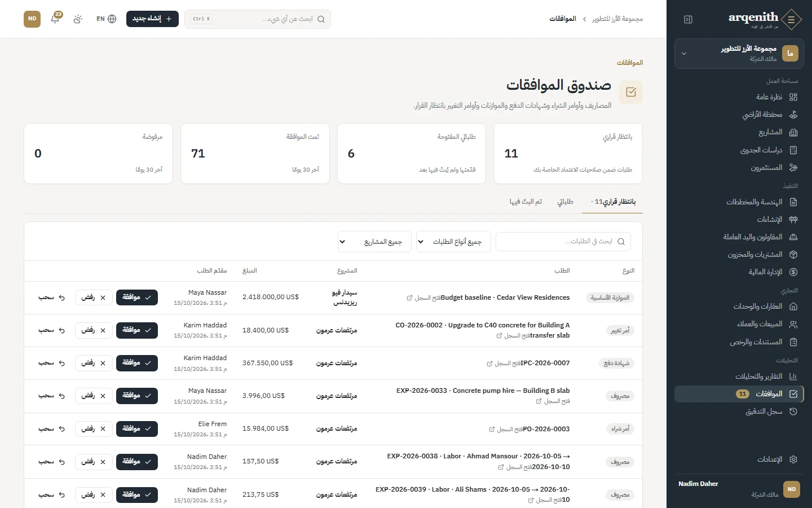This screenshot has width=812, height=508.
Task: Toggle the light/dark theme icon
Action: pyautogui.click(x=78, y=19)
